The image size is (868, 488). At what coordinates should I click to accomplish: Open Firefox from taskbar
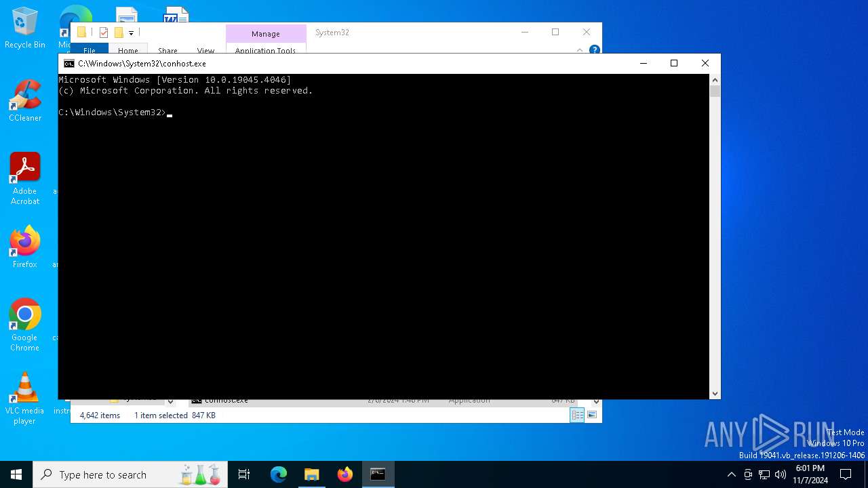[x=345, y=474]
